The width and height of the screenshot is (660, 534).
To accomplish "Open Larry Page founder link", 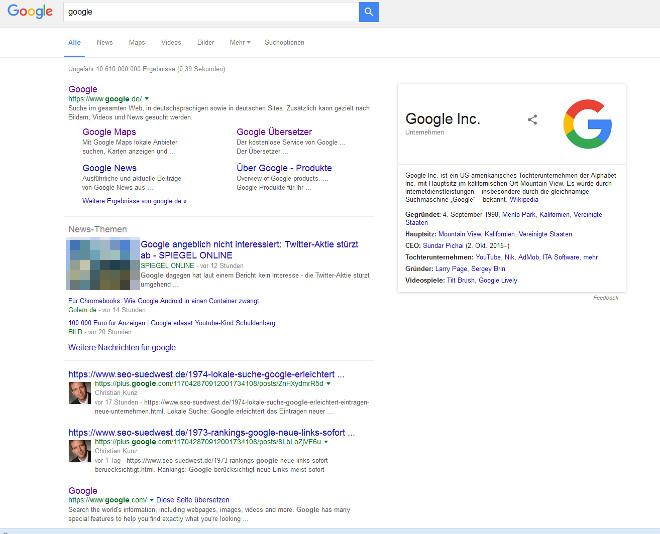I will 451,268.
